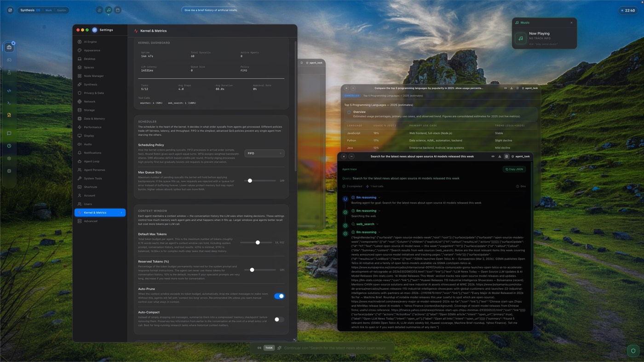This screenshot has width=644, height=362.
Task: Open the code brackets icon in dock
Action: click(9, 91)
